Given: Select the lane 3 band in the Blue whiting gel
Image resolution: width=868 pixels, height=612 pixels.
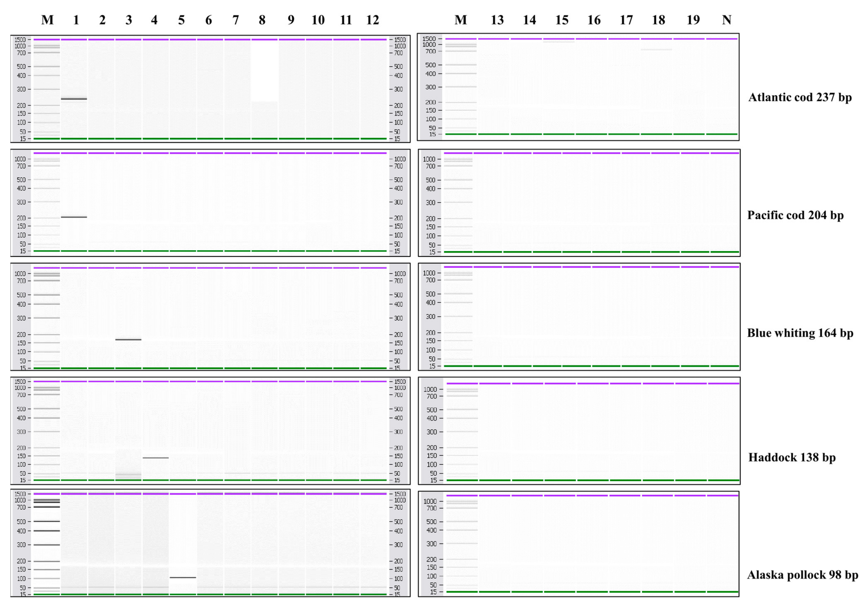Looking at the screenshot, I should [x=129, y=340].
